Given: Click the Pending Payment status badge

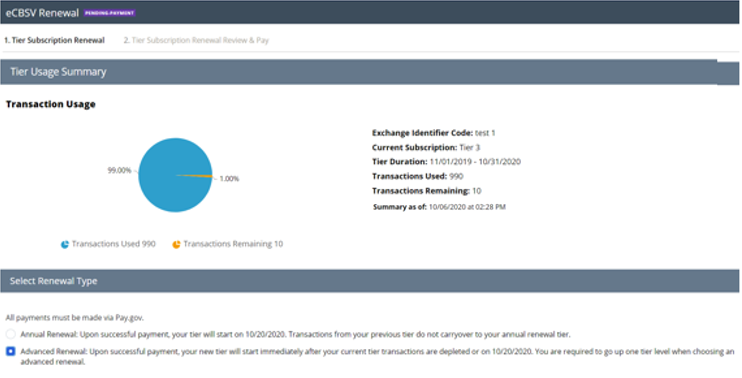Looking at the screenshot, I should 110,13.
